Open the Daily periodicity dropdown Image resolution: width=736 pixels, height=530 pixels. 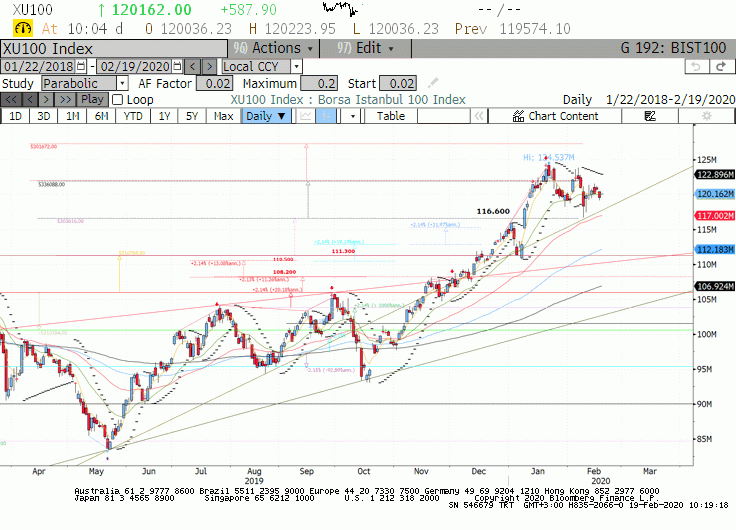coord(266,116)
